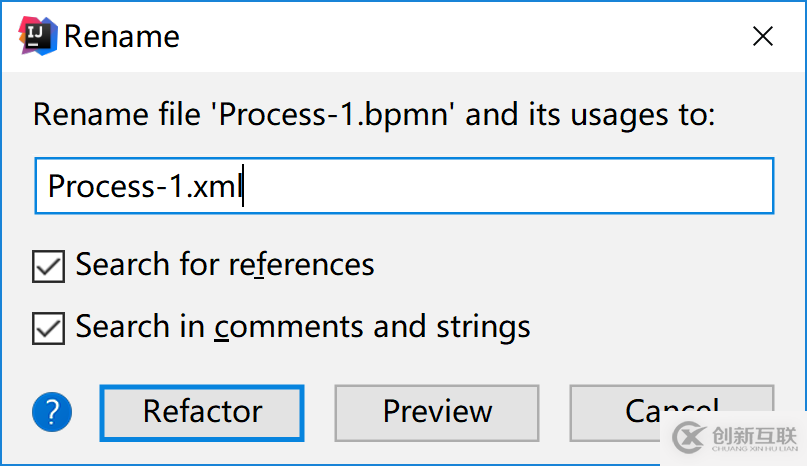This screenshot has width=807, height=466.
Task: Click the empty title bar area beside Rename
Action: point(450,37)
